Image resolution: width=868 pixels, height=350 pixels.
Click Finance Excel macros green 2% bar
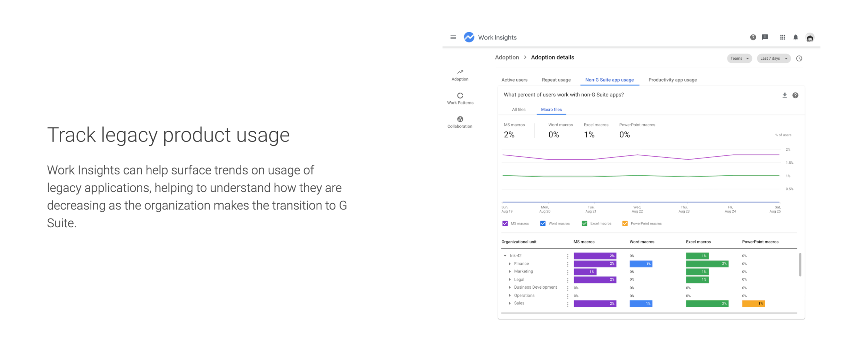(707, 264)
